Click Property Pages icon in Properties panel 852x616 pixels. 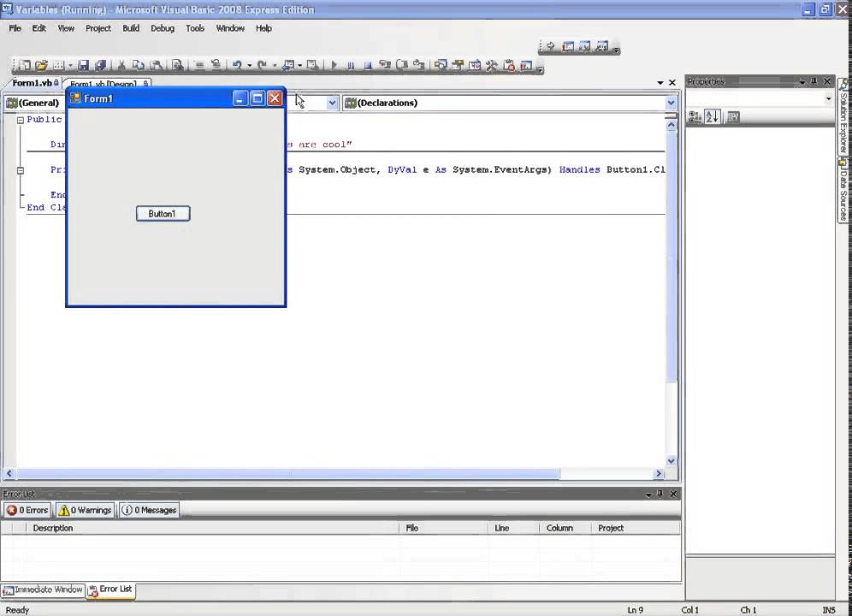coord(733,116)
